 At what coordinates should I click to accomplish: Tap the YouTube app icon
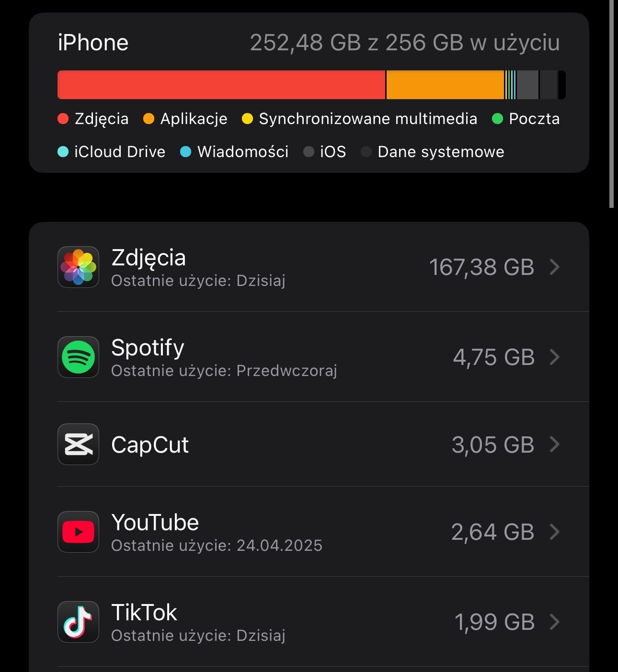pyautogui.click(x=78, y=532)
